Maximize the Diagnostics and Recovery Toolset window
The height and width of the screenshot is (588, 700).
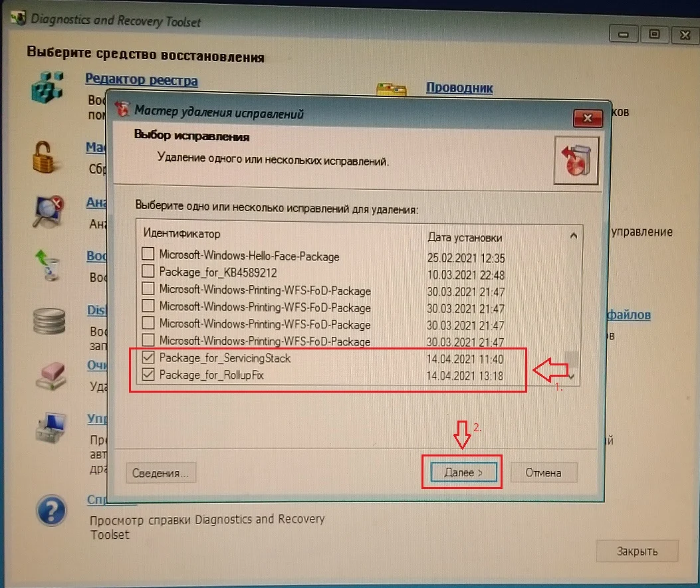coord(655,34)
